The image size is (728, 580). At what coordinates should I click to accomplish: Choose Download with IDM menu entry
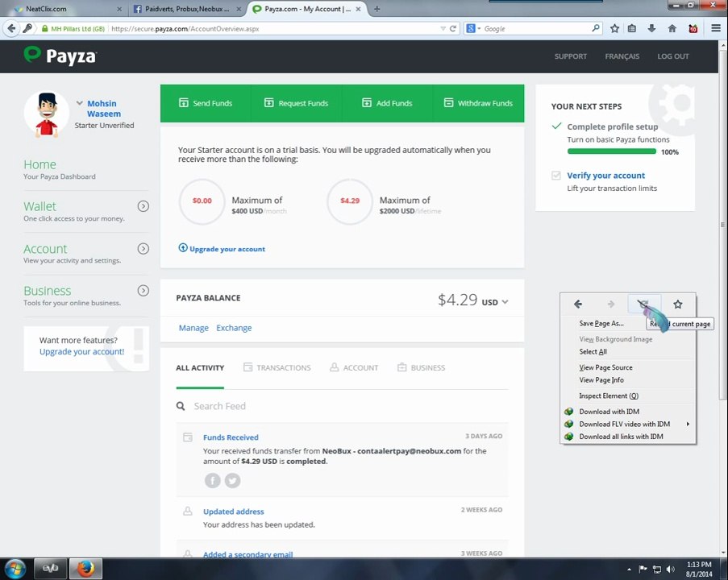pyautogui.click(x=609, y=411)
